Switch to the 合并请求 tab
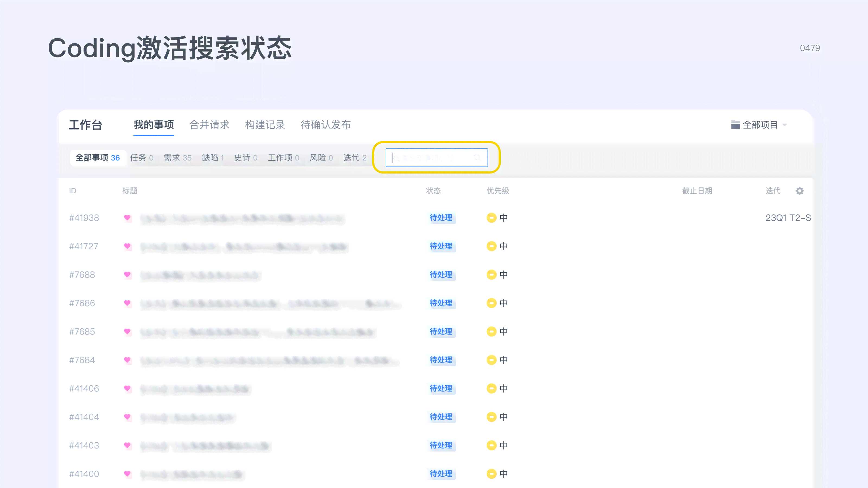Viewport: 868px width, 488px height. pyautogui.click(x=209, y=125)
